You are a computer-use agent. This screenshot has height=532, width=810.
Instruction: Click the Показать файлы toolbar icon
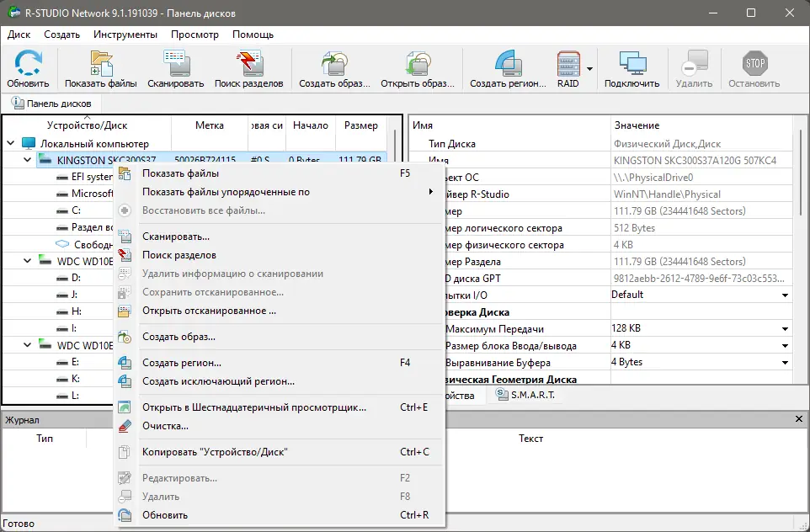click(x=101, y=63)
